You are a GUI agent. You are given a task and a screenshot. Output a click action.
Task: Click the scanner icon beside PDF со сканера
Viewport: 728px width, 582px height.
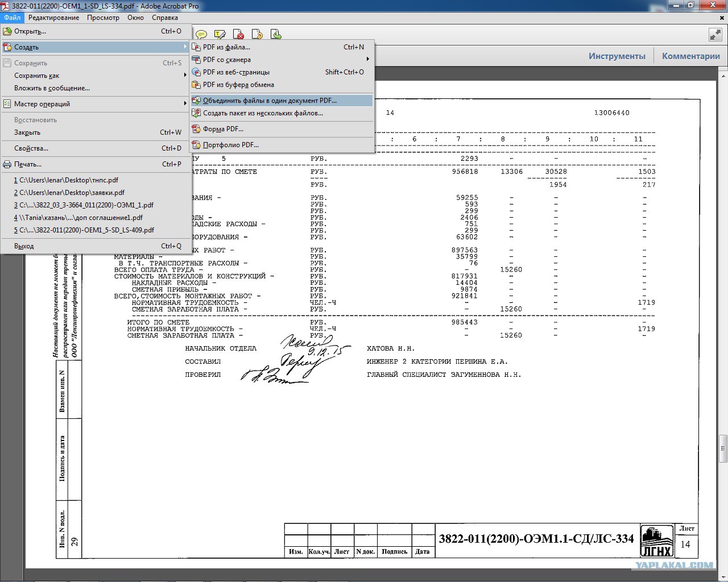[196, 60]
